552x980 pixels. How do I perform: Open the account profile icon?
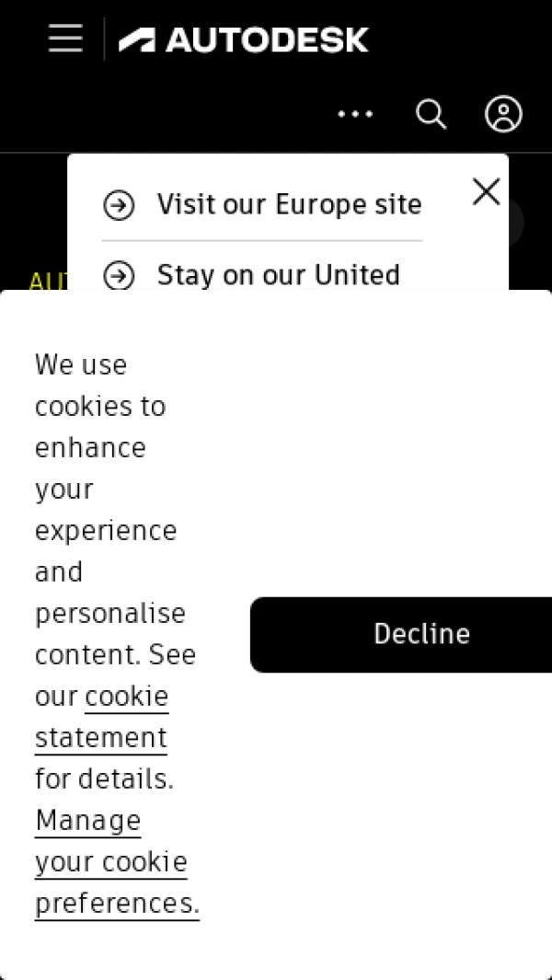[x=503, y=114]
